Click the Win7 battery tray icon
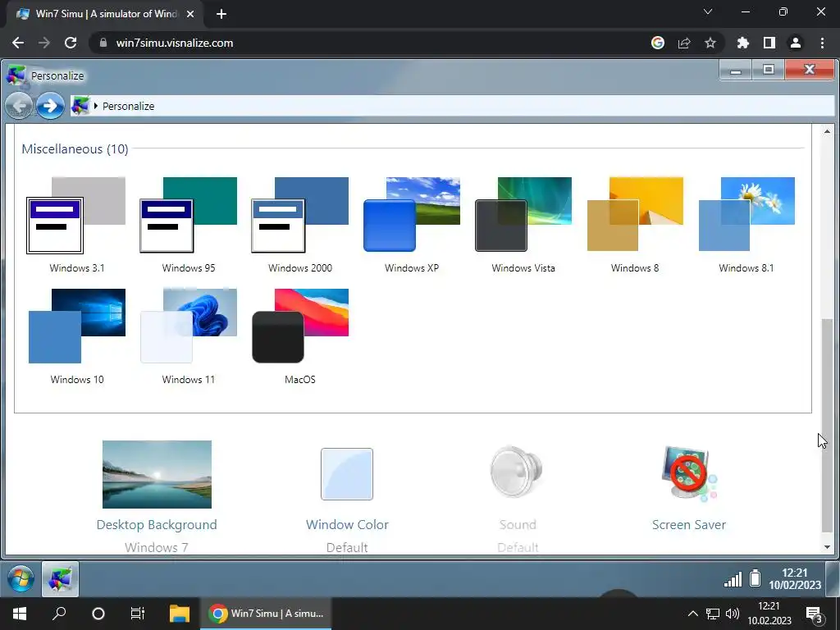Image resolution: width=840 pixels, height=630 pixels. point(756,578)
